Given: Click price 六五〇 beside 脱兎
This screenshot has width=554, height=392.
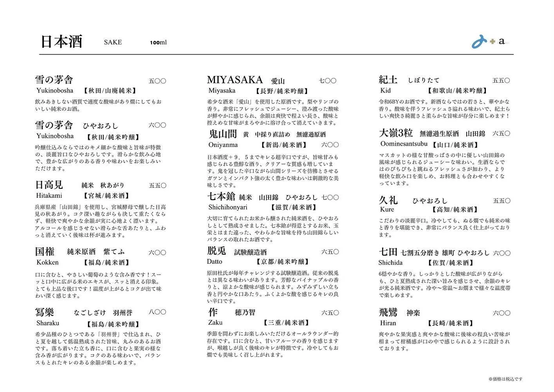Looking at the screenshot, I should coord(330,252).
